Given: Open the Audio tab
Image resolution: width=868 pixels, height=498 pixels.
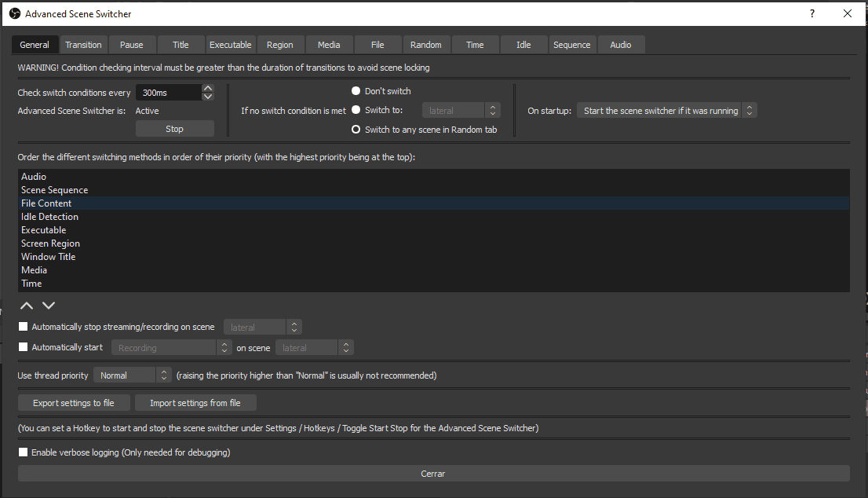Looking at the screenshot, I should (621, 45).
